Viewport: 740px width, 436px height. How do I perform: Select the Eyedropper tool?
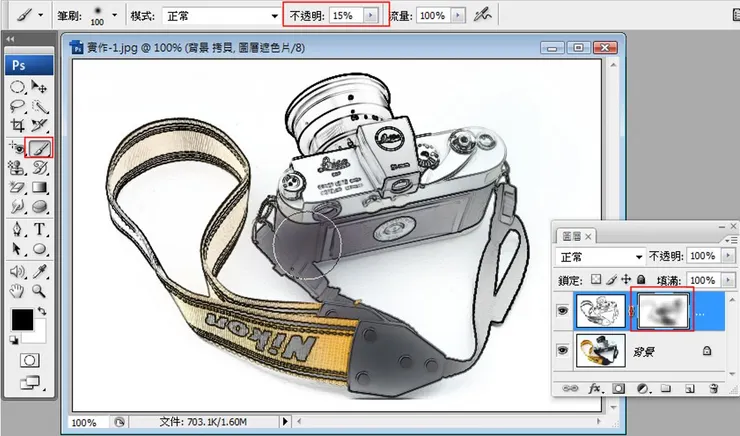40,271
